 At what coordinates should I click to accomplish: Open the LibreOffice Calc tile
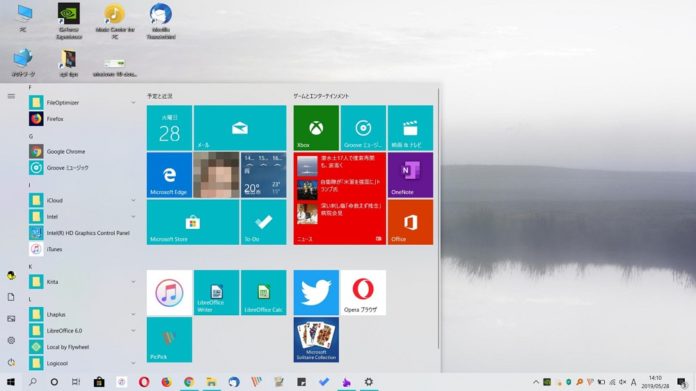coord(263,293)
